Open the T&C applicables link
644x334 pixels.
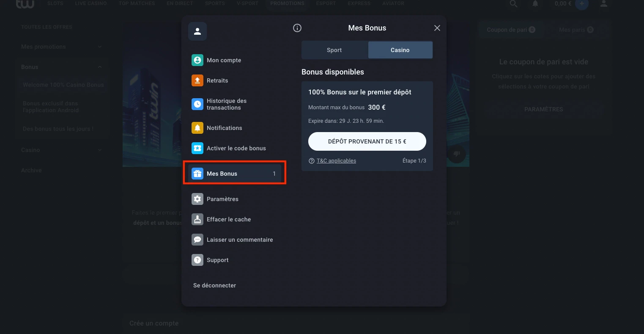coord(336,161)
